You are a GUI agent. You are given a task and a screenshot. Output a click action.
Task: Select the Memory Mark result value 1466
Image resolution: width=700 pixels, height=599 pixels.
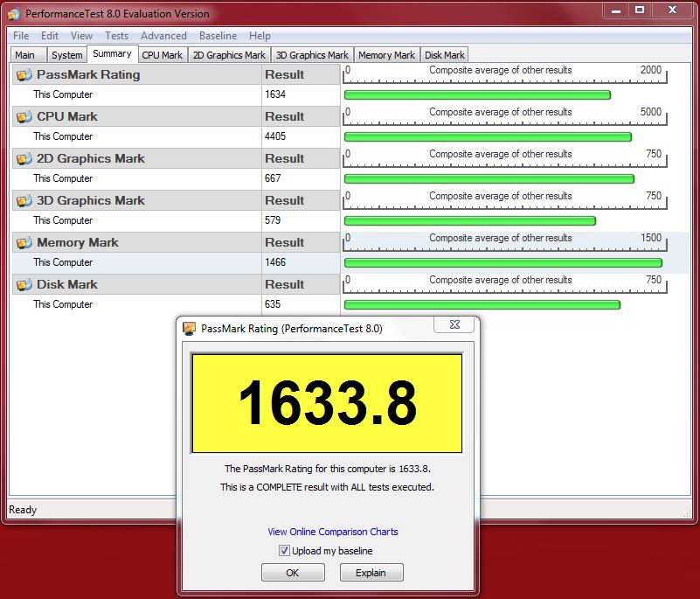coord(275,262)
